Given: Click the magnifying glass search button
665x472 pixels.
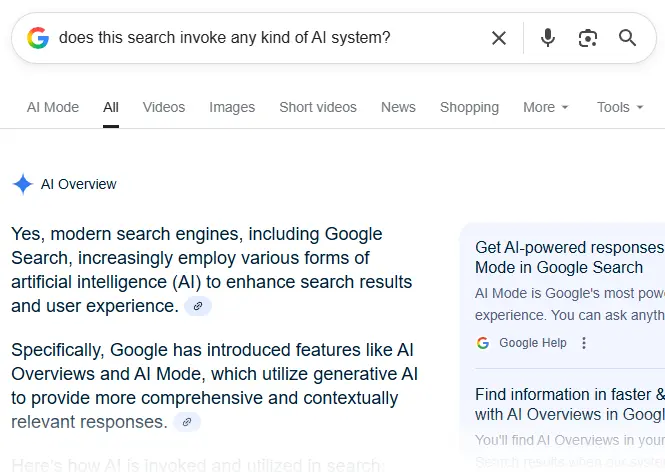Looking at the screenshot, I should pyautogui.click(x=628, y=38).
